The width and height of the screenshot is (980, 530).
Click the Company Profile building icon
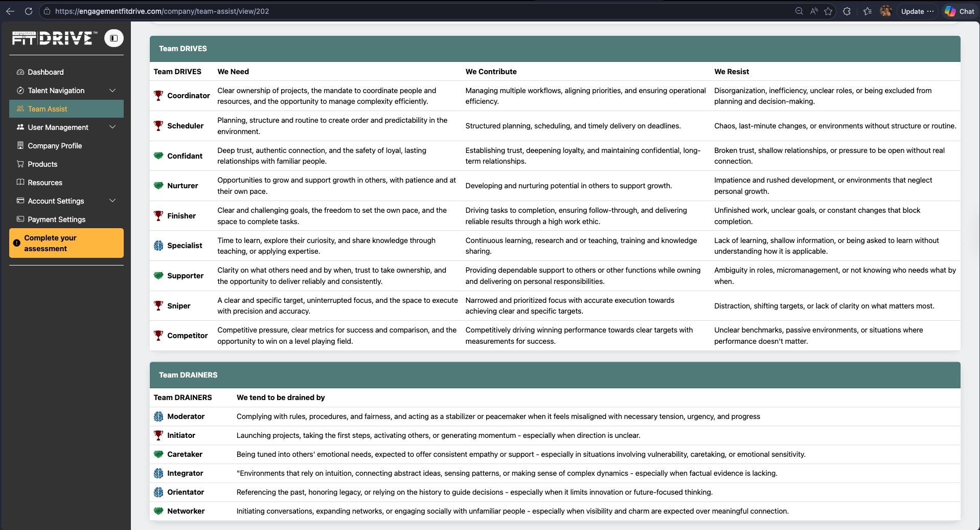click(x=20, y=146)
